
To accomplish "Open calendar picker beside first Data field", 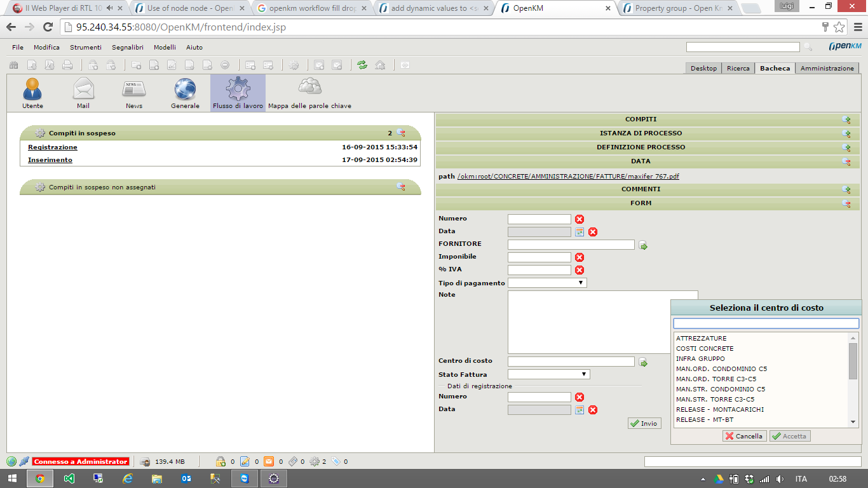I will tap(580, 232).
